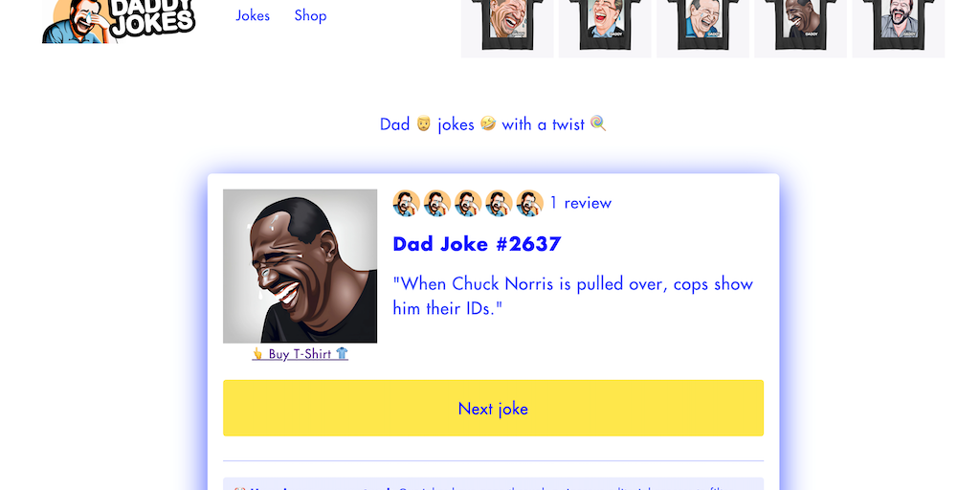Click the fourth rating face icon
This screenshot has width=980, height=490.
(499, 203)
